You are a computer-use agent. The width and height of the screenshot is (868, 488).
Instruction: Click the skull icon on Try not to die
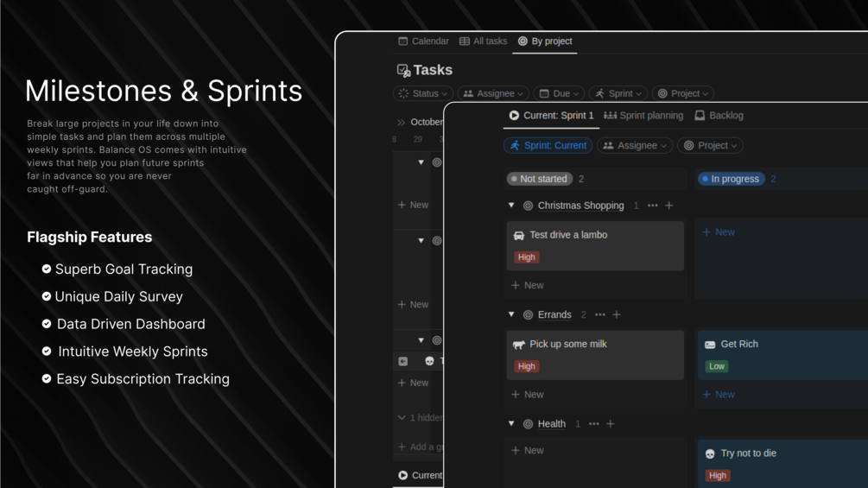point(710,453)
